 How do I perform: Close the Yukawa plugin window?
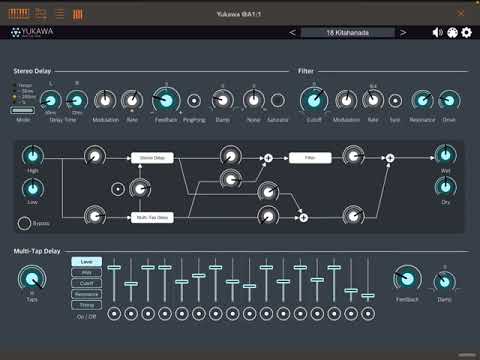[461, 13]
